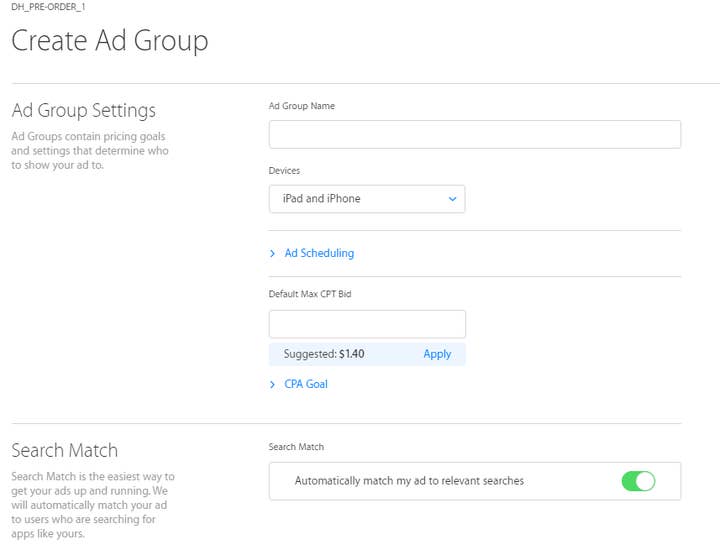720x550 pixels.
Task: Click the Default Max CPT Bid field
Action: [367, 324]
